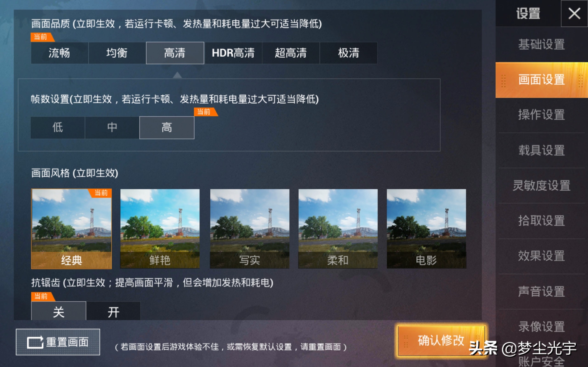Image resolution: width=588 pixels, height=367 pixels.
Task: Choose 超高清 quality option
Action: (x=291, y=53)
